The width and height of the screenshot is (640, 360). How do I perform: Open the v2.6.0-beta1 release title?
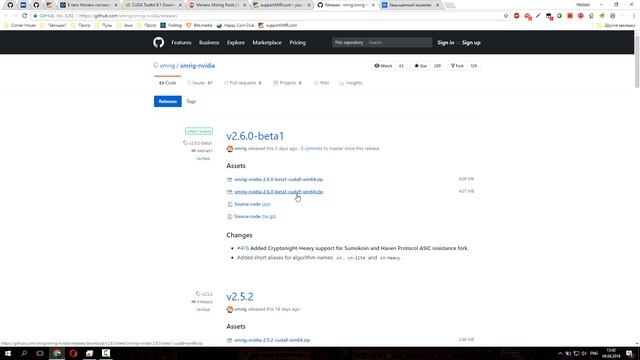pyautogui.click(x=255, y=136)
